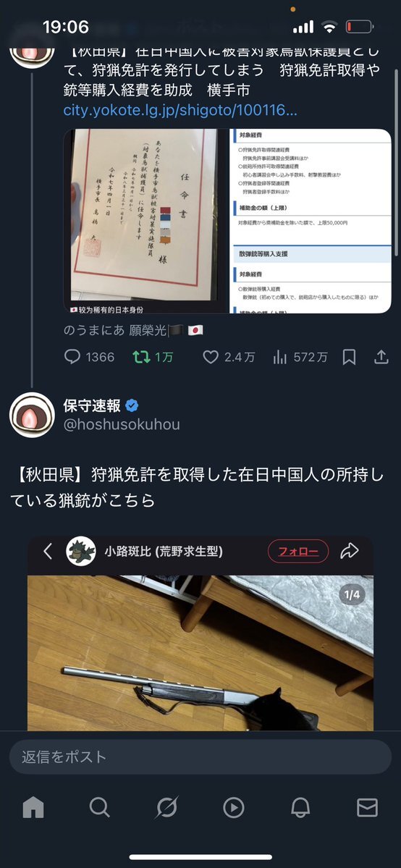The width and height of the screenshot is (401, 868).
Task: Tap the 返信をポスト reply field
Action: [x=200, y=757]
